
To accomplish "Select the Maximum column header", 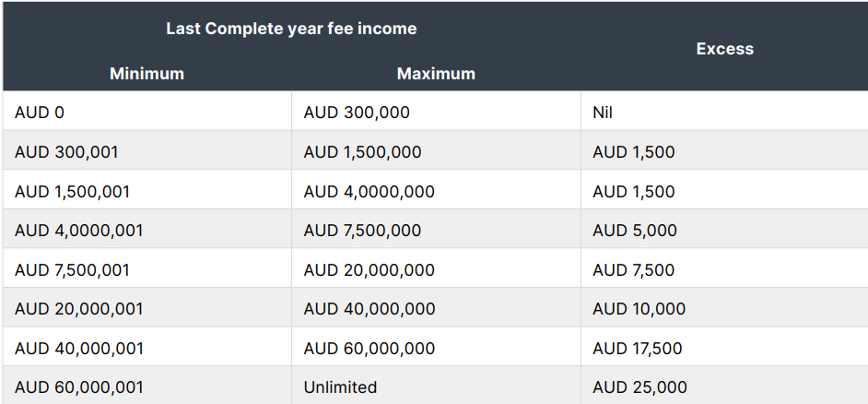I will click(436, 73).
